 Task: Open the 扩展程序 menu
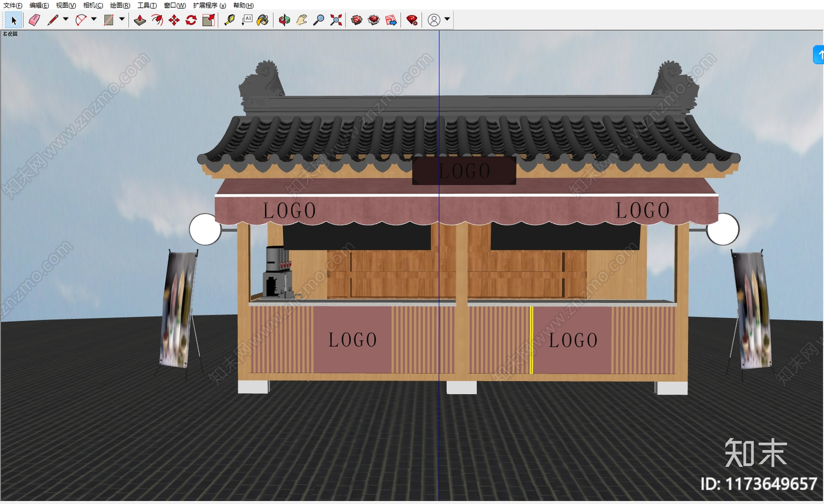[210, 5]
